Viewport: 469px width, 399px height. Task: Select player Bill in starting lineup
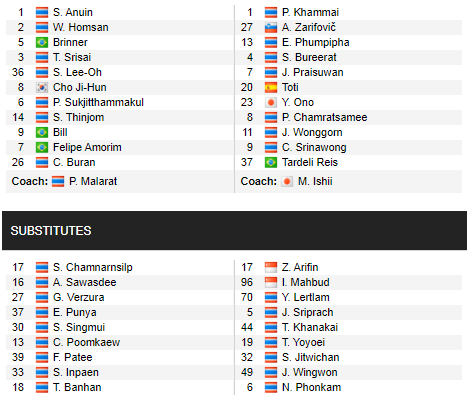[x=60, y=132]
